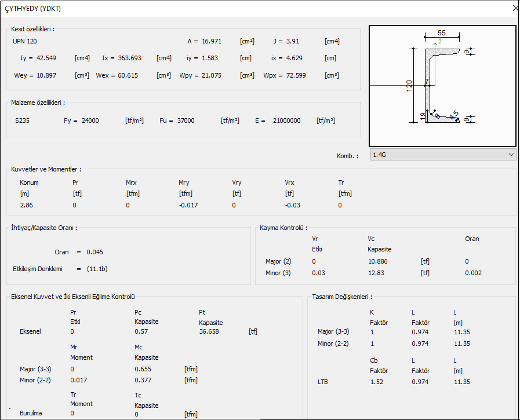This screenshot has height=420, width=520.
Task: Click the Major (3-3) Mc capacity 0.655
Action: click(x=143, y=369)
